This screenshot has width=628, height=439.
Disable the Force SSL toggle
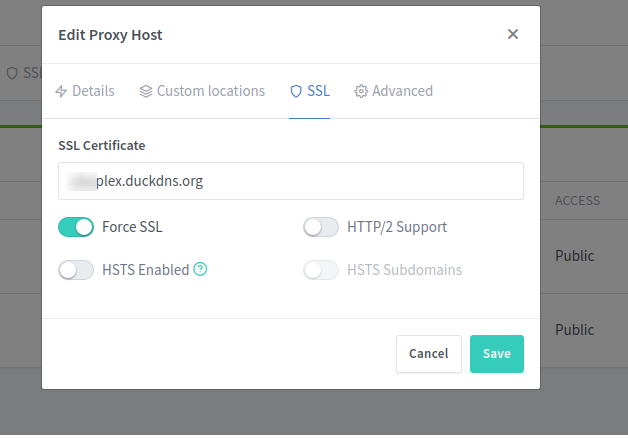pos(77,227)
